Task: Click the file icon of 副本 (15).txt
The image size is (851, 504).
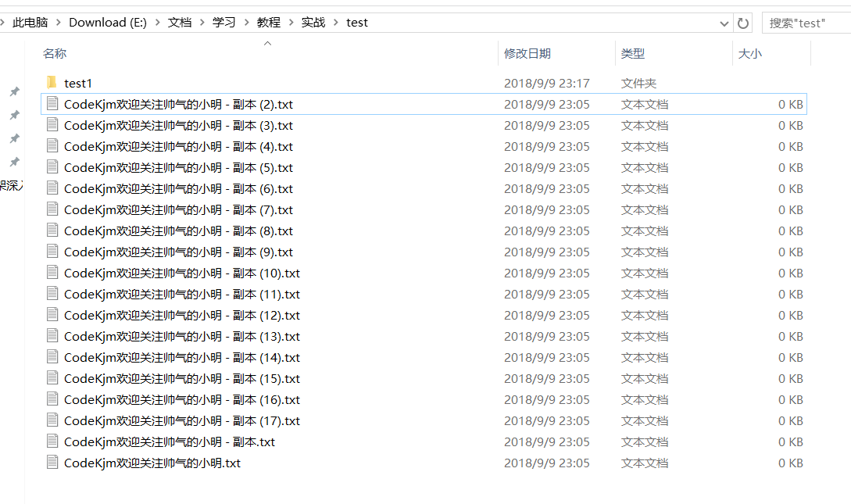Action: (52, 378)
